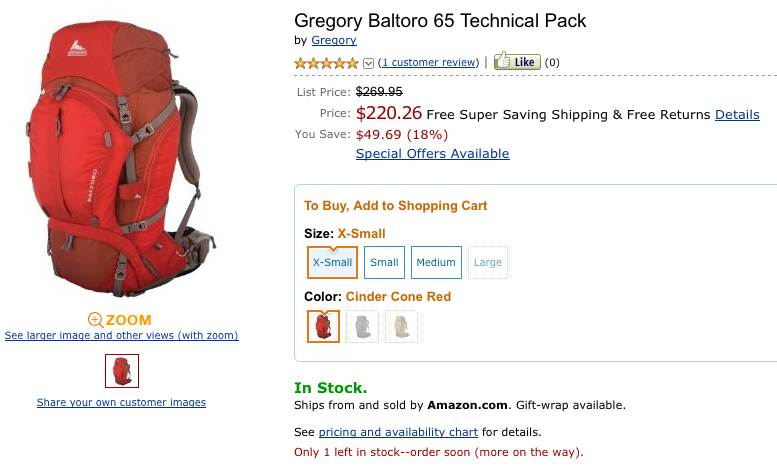Open Share your own customer images
This screenshot has width=777, height=469.
coord(121,402)
